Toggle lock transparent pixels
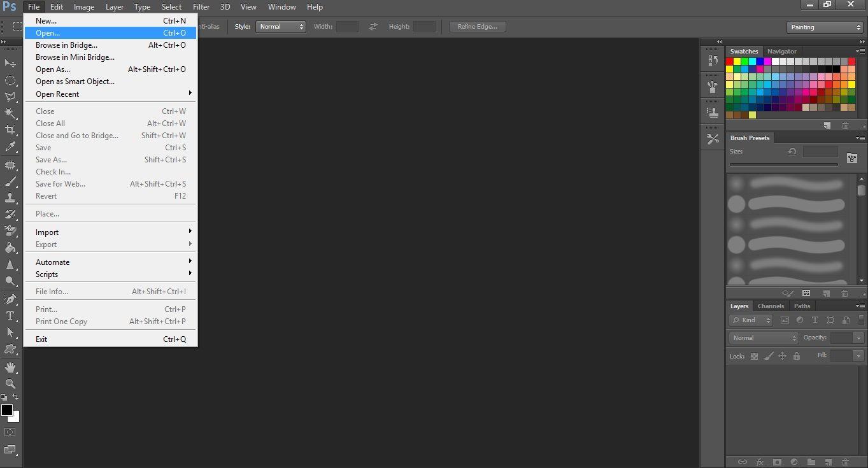Screen dimensions: 868x468 click(x=754, y=356)
